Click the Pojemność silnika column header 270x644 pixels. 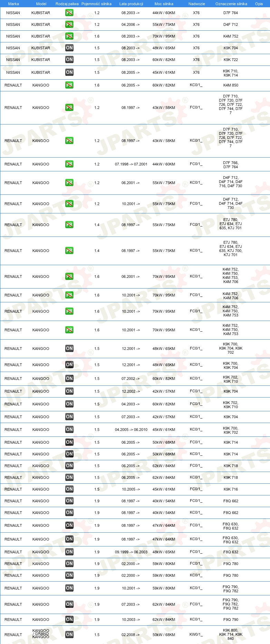(x=96, y=4)
